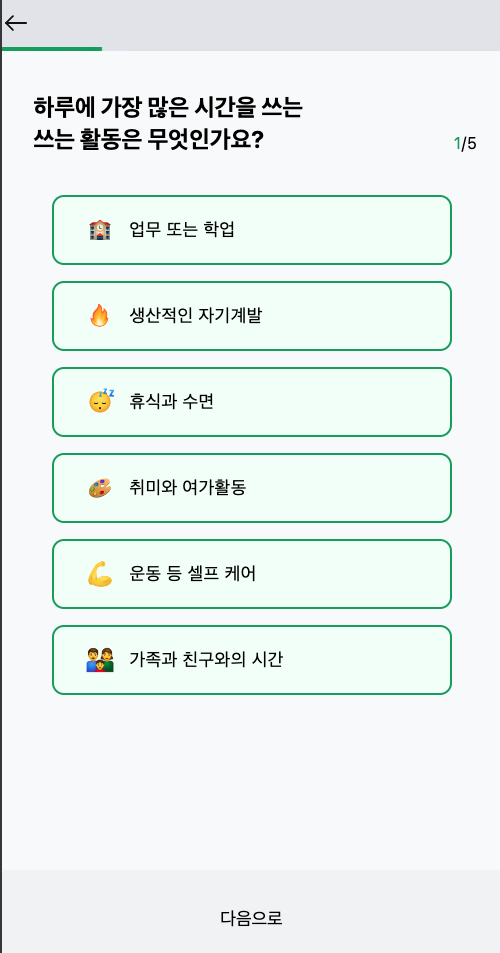
Task: Click the 1/5 step counter
Action: (x=465, y=144)
